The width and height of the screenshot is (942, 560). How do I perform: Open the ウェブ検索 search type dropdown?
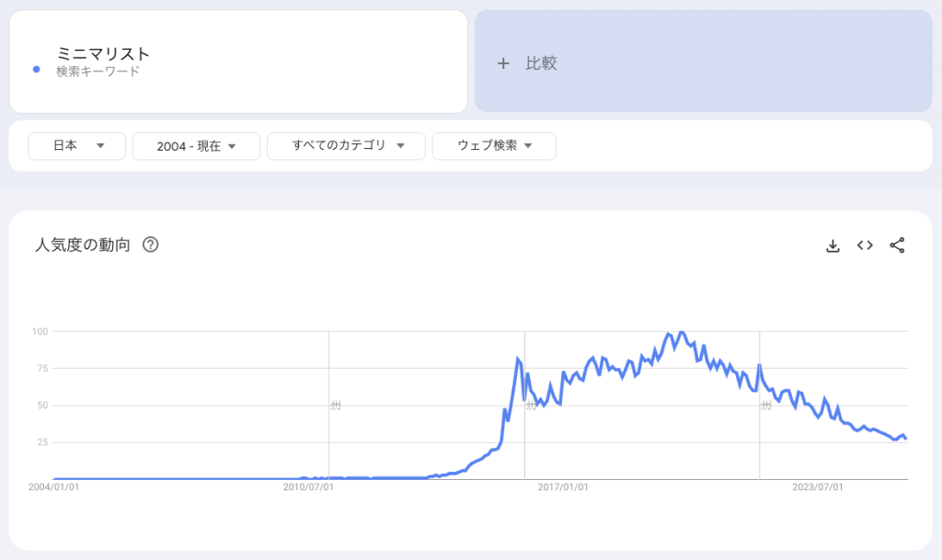click(494, 146)
